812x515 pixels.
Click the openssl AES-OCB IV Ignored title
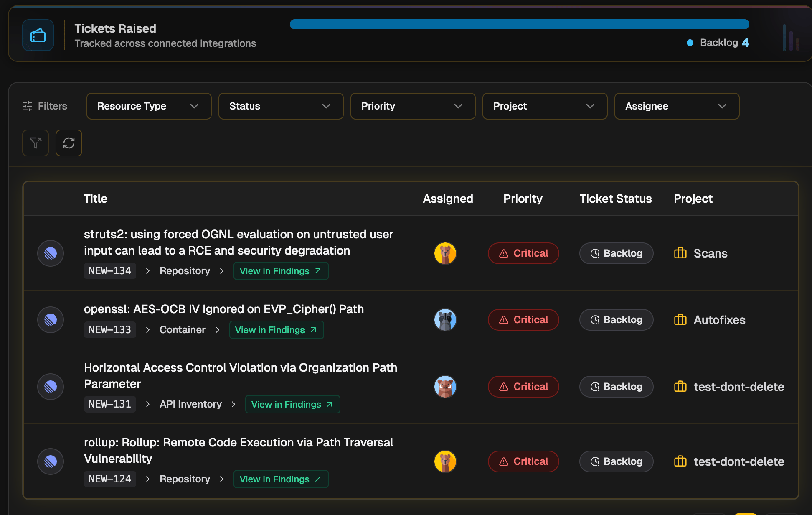point(224,309)
